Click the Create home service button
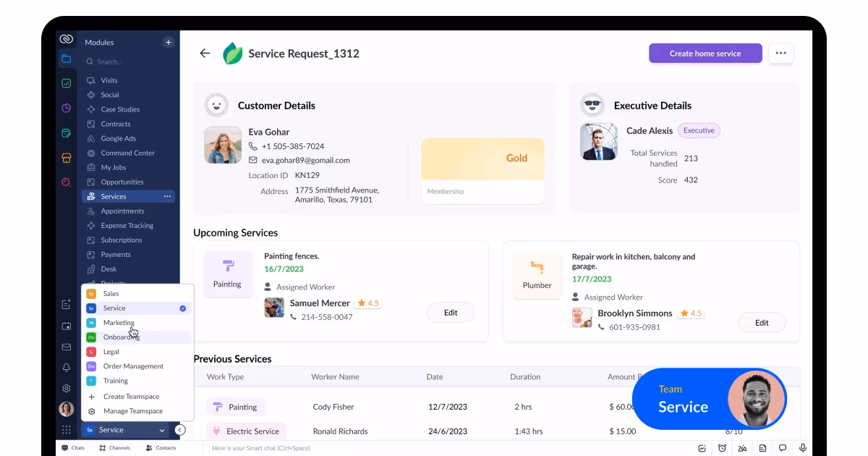Viewport: 868px width, 456px height. [x=705, y=53]
